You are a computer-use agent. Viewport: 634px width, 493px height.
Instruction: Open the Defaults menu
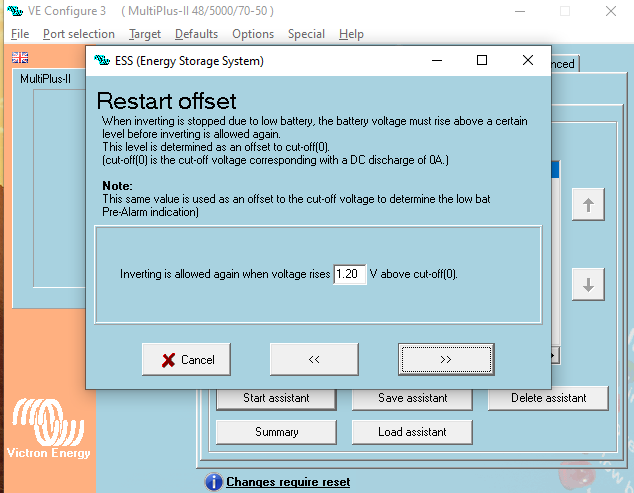click(x=196, y=33)
